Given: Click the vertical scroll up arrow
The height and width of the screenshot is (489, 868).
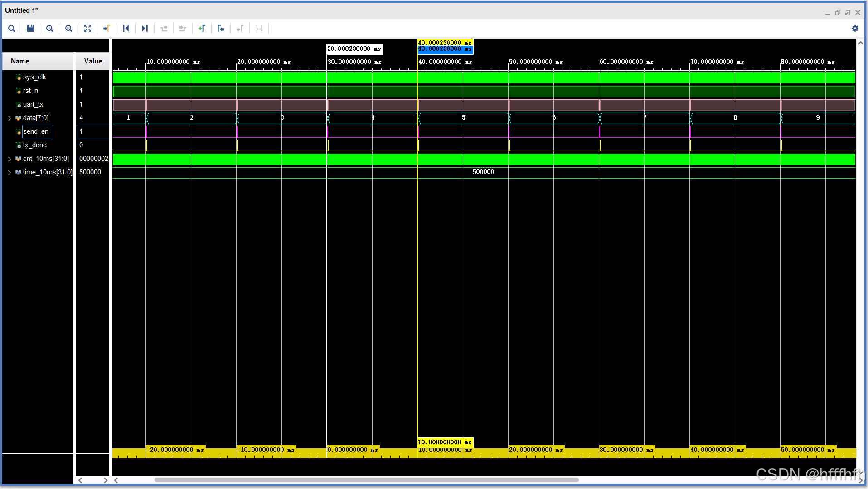Looking at the screenshot, I should (860, 43).
